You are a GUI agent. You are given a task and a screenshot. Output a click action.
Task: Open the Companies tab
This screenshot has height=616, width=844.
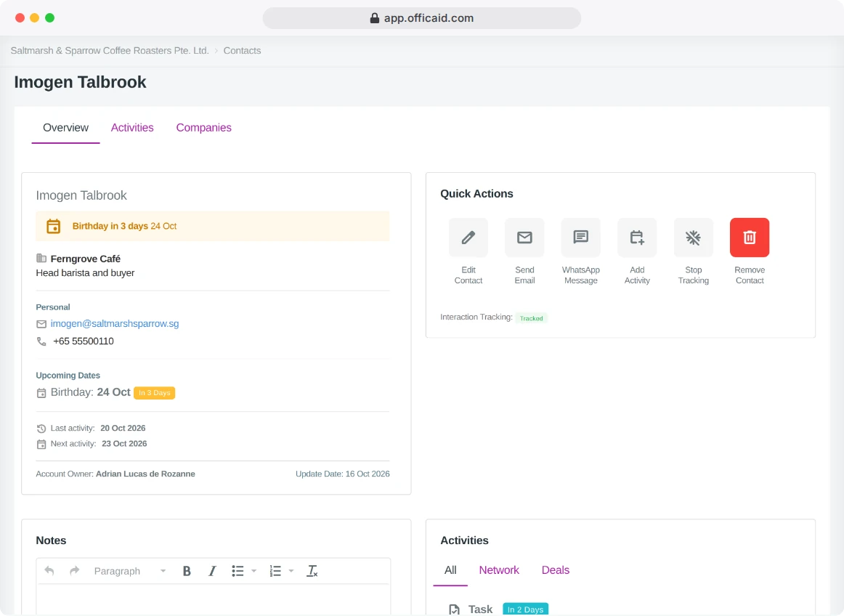pyautogui.click(x=204, y=128)
